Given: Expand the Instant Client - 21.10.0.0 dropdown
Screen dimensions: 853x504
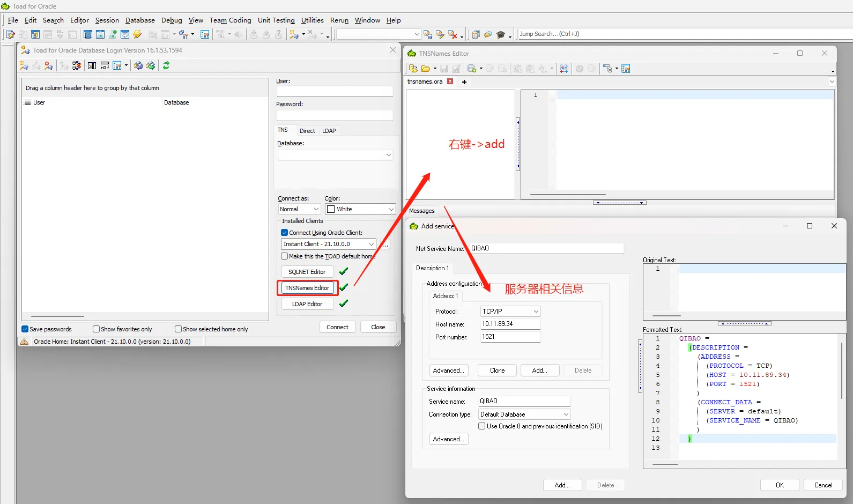Looking at the screenshot, I should [x=371, y=244].
